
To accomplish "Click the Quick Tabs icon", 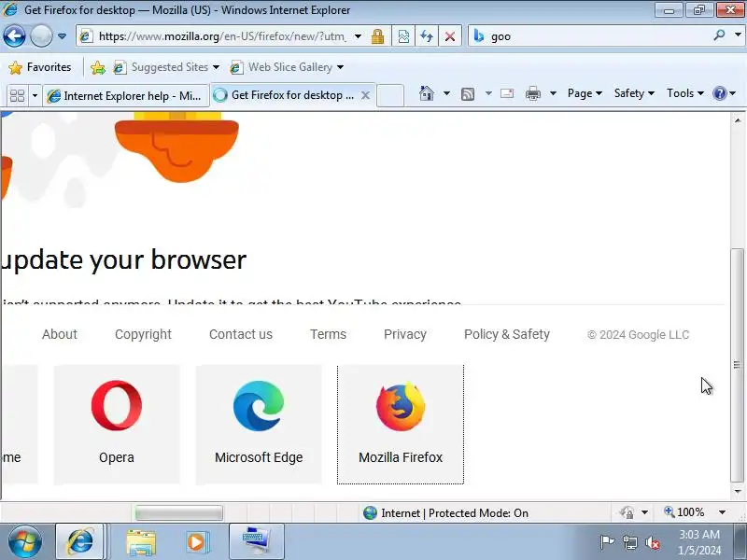I will pos(17,96).
